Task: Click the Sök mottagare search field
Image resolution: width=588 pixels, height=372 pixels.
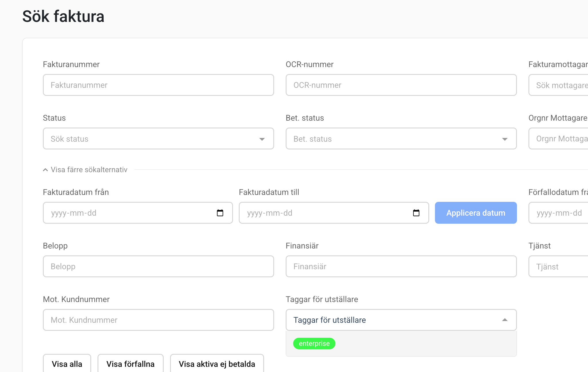Action: click(x=561, y=85)
